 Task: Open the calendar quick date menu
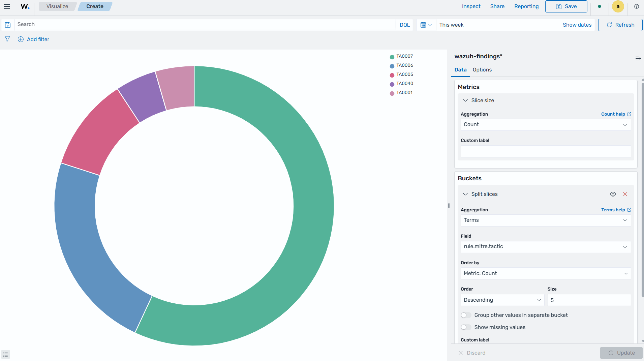pos(426,25)
